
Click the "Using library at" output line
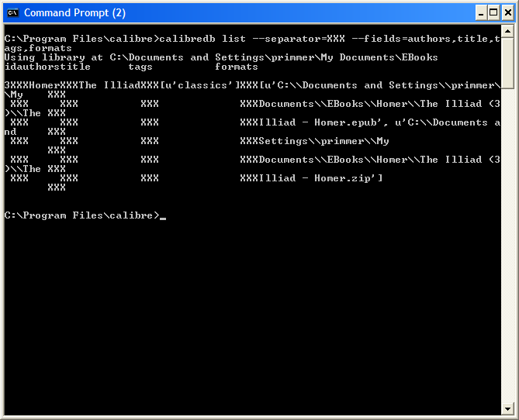coord(53,57)
